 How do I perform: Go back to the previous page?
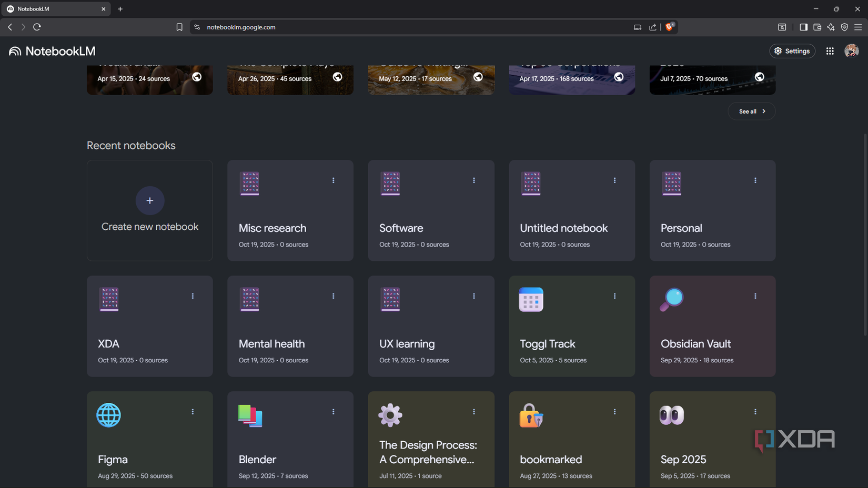[x=10, y=27]
